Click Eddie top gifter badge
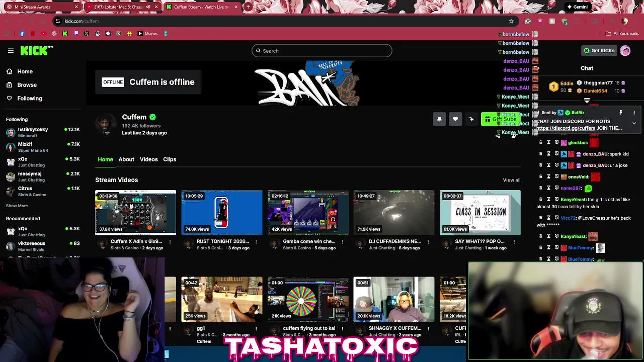Image resolution: width=644 pixels, height=362 pixels. point(553,86)
